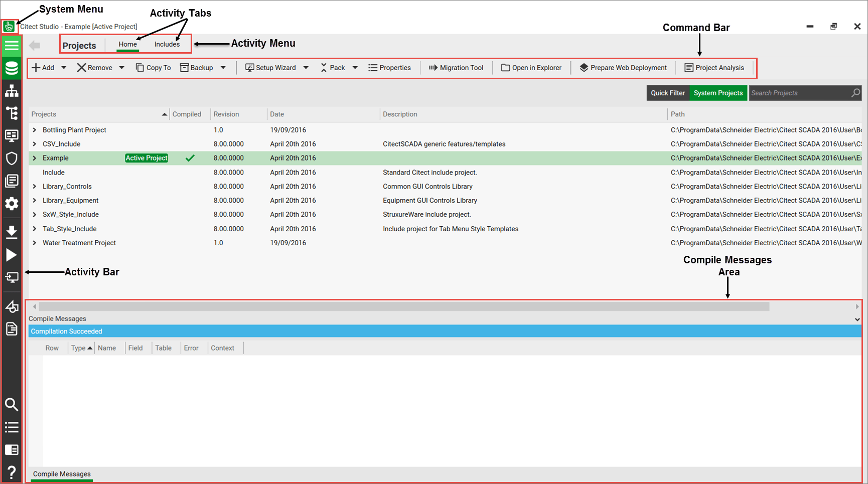Open the Visualization screen icon
Viewport: 868px width, 484px height.
pyautogui.click(x=12, y=135)
